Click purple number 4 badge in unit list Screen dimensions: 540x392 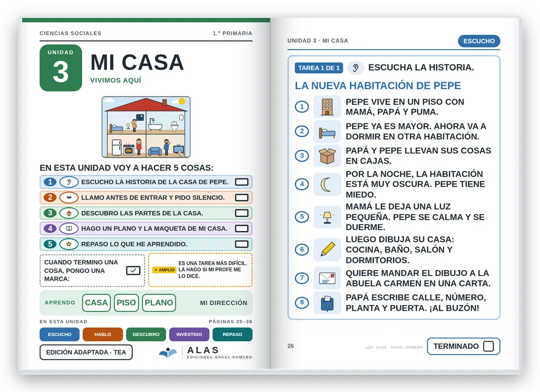pos(50,228)
